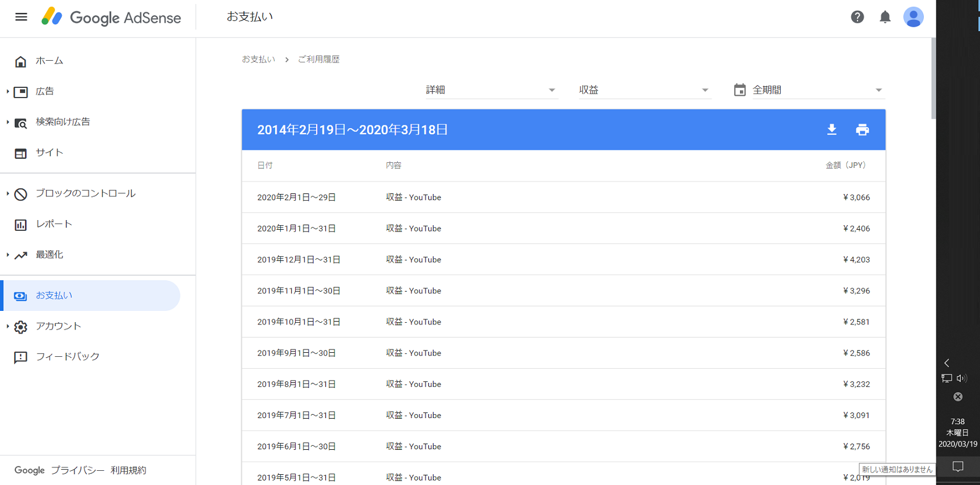Viewport: 980px width, 485px height.
Task: Open the 全期間 date range dropdown
Action: [817, 90]
